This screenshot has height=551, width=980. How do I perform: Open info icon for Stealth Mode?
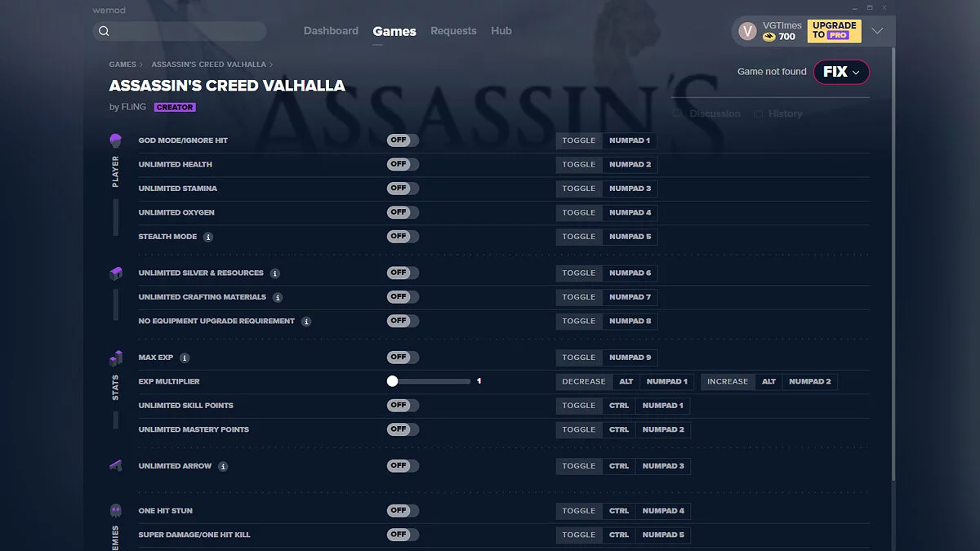[x=208, y=237]
